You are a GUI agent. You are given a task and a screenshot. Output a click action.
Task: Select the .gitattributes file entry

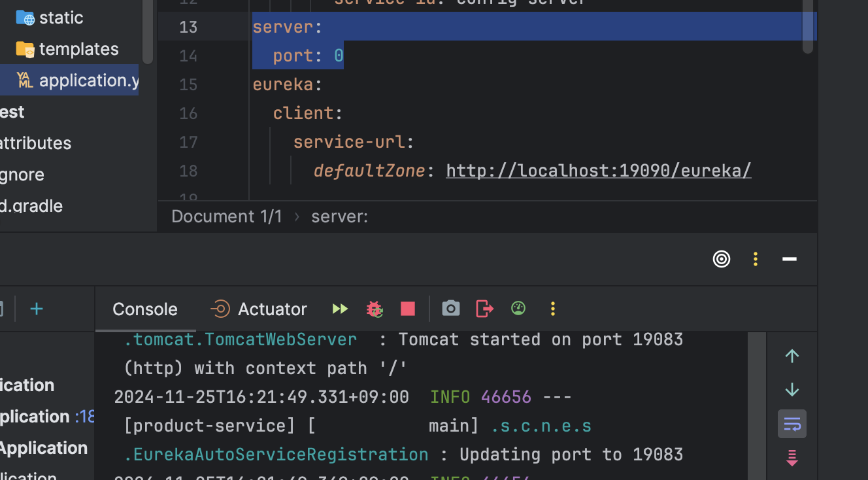coord(36,143)
